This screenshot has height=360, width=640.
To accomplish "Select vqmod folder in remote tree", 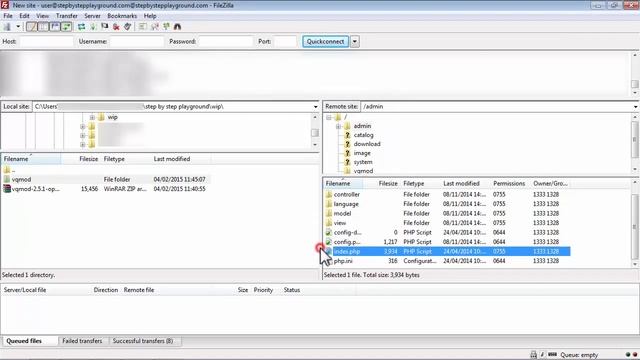I will point(363,171).
